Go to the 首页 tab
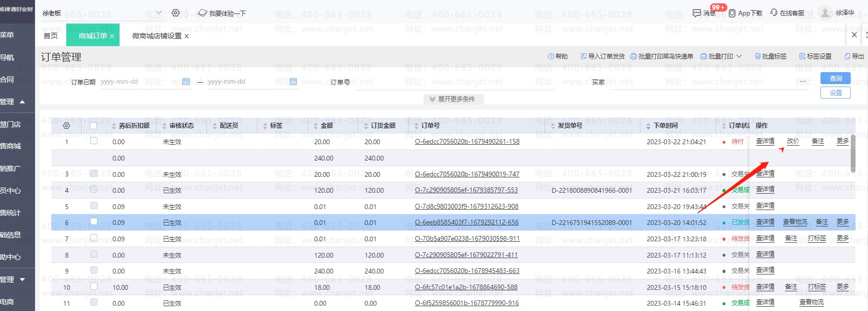This screenshot has height=311, width=868. (x=50, y=36)
